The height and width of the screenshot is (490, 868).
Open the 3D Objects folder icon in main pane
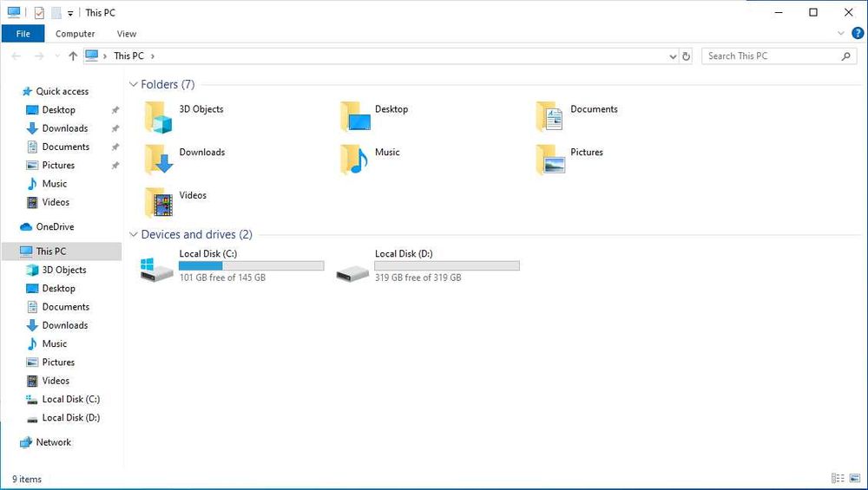(158, 117)
